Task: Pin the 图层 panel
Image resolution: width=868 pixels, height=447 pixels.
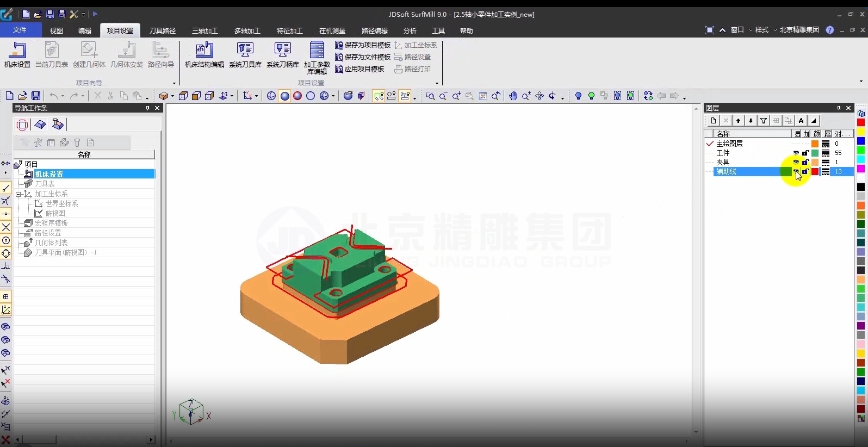Action: pyautogui.click(x=839, y=108)
